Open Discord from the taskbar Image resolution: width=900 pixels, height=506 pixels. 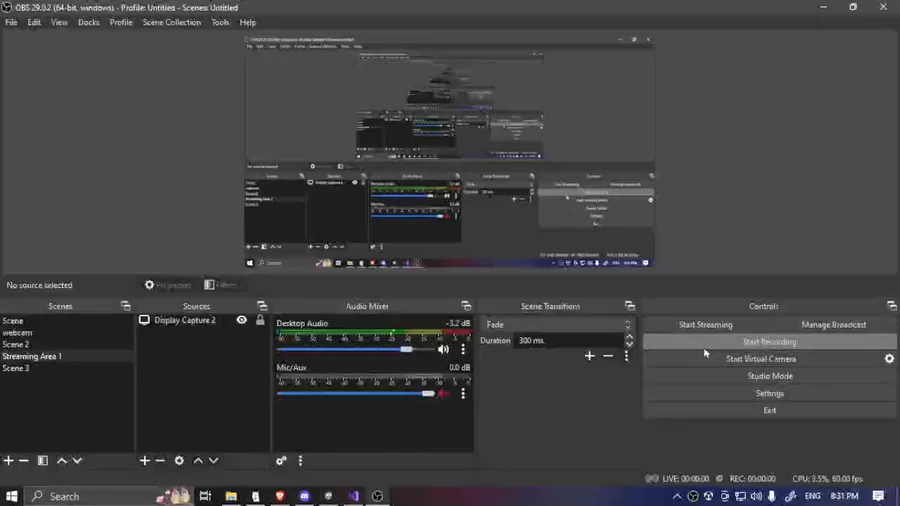pos(305,496)
